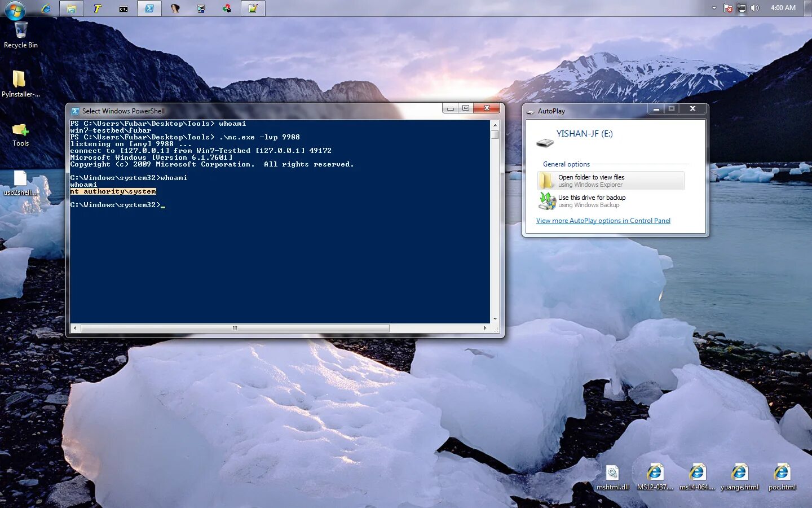Switch to the PowerShell taskbar icon
812x508 pixels.
pyautogui.click(x=149, y=8)
